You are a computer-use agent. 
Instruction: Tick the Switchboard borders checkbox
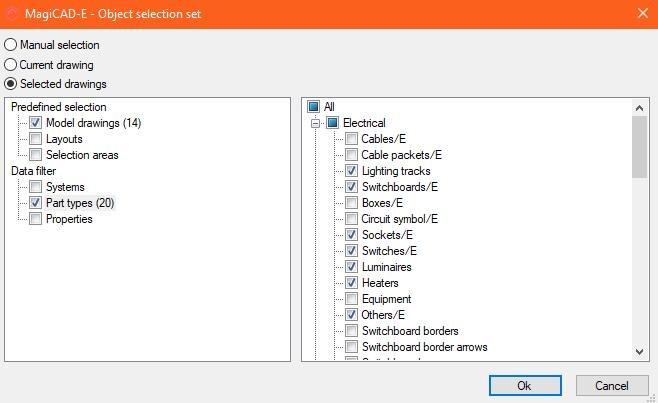pos(351,331)
